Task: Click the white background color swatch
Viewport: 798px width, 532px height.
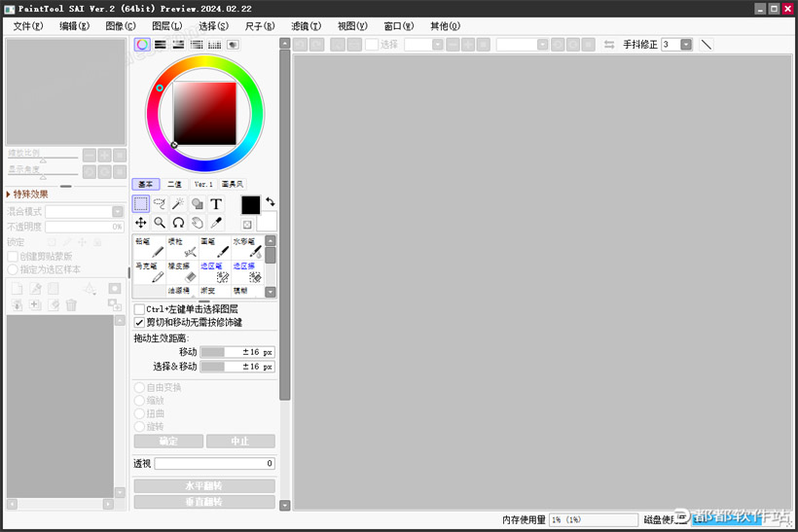Action: pos(268,223)
